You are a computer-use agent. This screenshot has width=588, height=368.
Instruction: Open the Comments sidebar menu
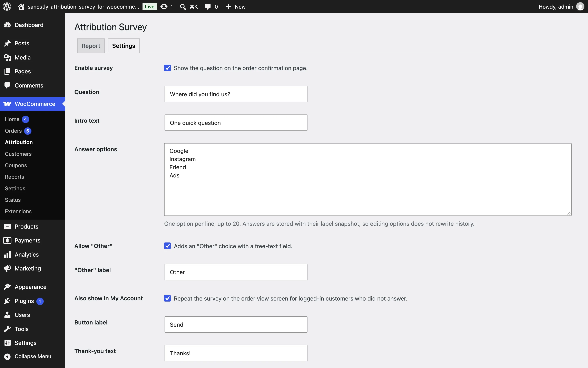click(32, 85)
